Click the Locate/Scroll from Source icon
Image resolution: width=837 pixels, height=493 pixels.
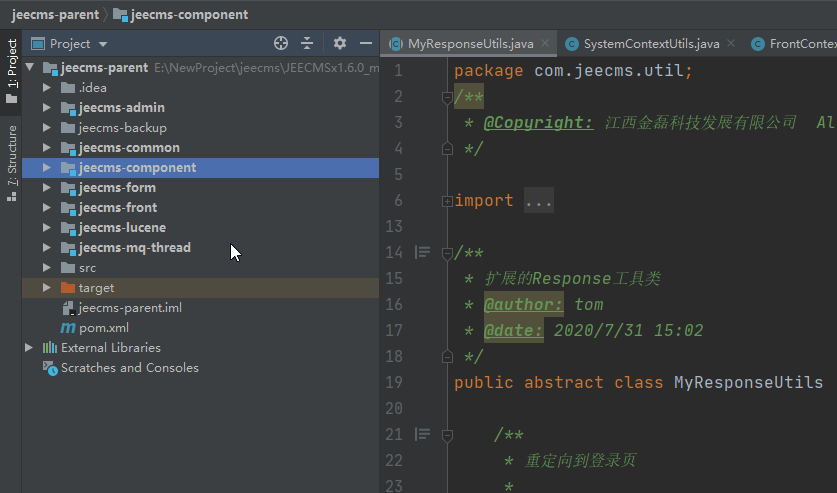[281, 44]
